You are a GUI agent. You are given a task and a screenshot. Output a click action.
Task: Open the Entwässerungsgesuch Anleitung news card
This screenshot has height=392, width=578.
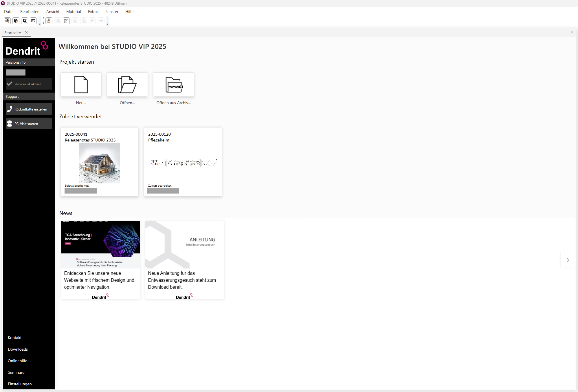(185, 260)
